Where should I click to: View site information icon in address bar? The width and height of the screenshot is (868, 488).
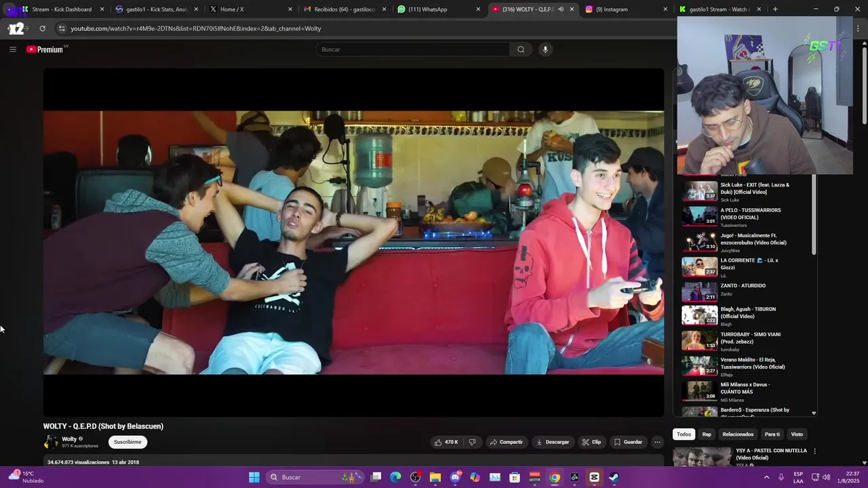(62, 28)
